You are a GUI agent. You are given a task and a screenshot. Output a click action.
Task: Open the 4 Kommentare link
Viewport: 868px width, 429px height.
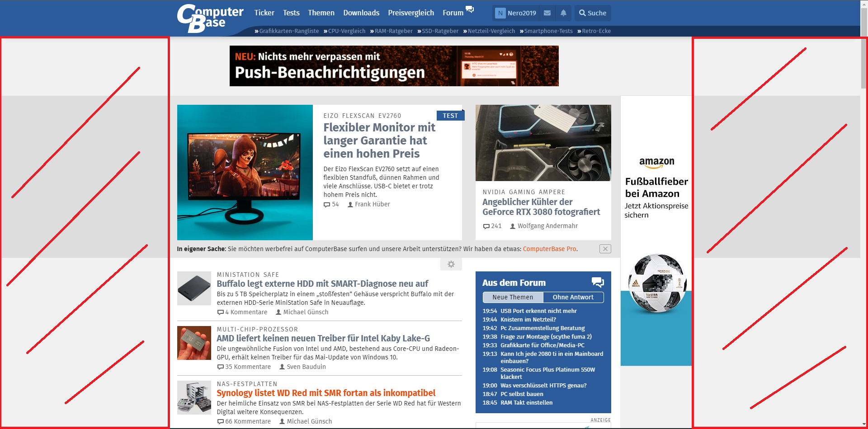pyautogui.click(x=242, y=312)
